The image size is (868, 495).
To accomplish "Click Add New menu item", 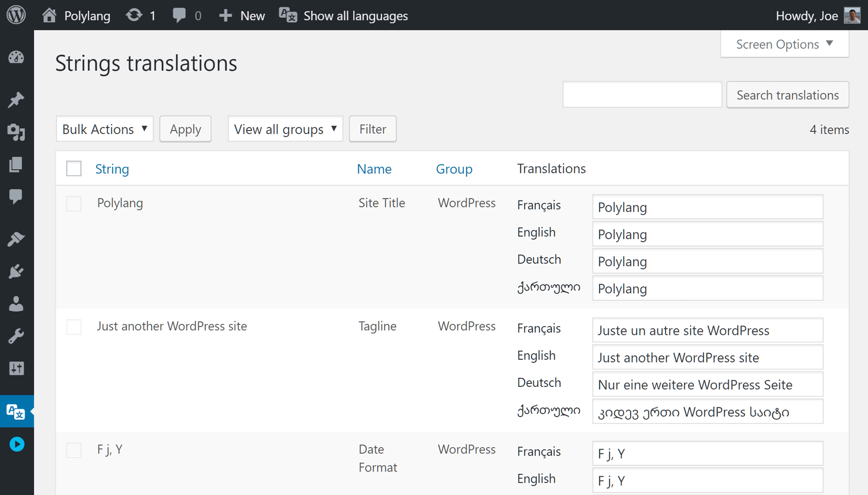I will click(x=243, y=15).
